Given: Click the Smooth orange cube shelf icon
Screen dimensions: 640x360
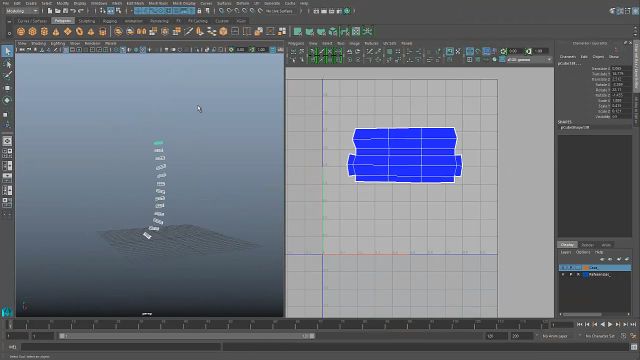Looking at the screenshot, I should click(223, 31).
